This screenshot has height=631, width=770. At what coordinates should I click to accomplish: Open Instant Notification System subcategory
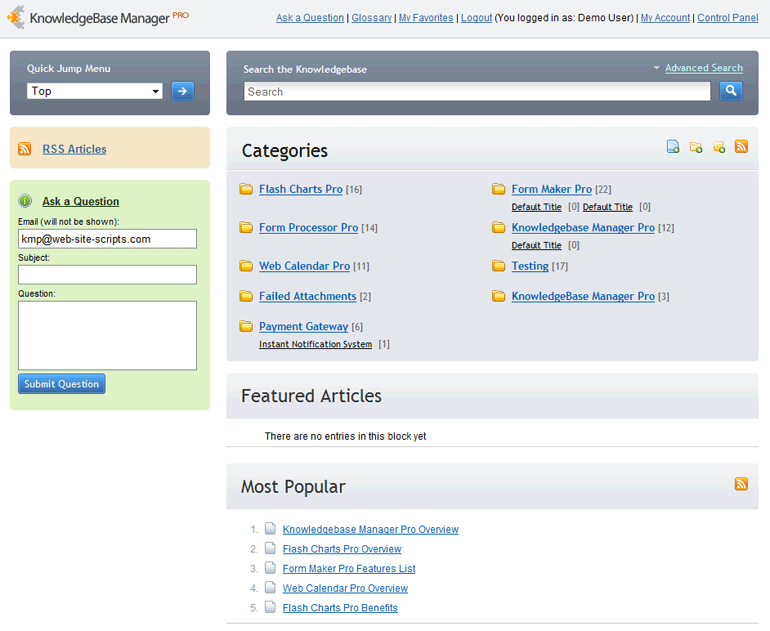point(315,344)
